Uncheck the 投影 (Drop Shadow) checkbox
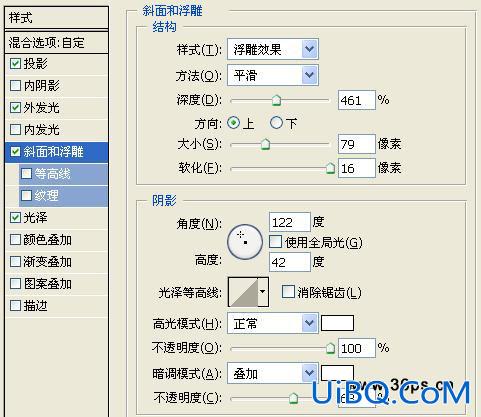This screenshot has width=481, height=417. tap(15, 64)
